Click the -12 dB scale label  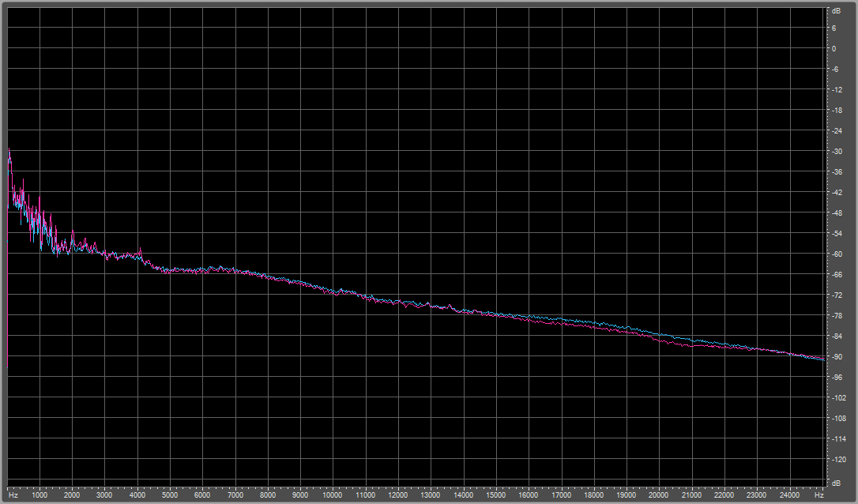(x=837, y=89)
